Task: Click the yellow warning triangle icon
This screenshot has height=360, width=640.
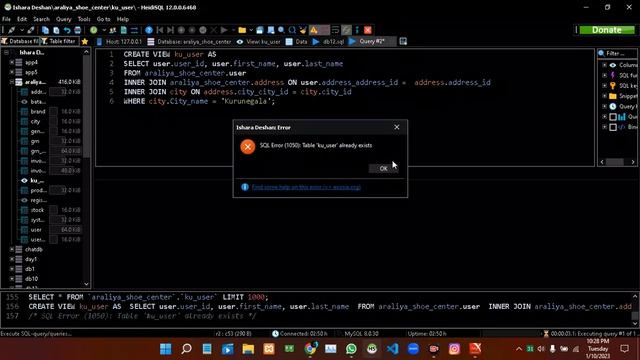Action: [313, 30]
